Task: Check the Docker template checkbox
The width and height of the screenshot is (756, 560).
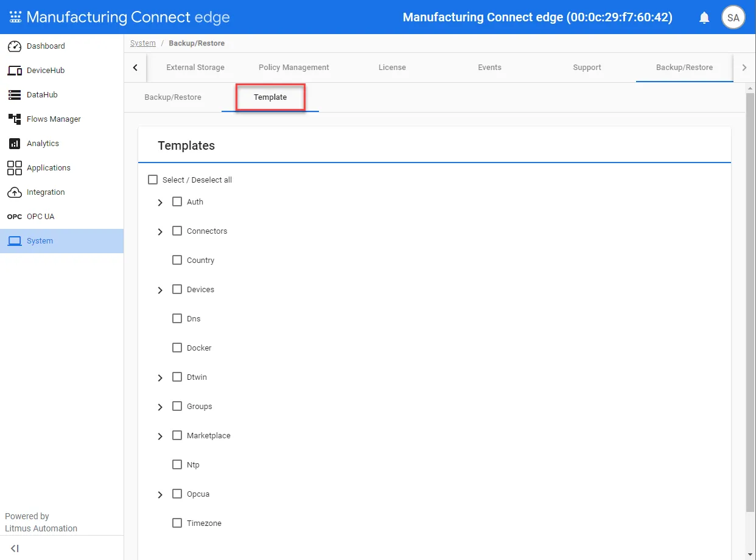Action: coord(177,348)
